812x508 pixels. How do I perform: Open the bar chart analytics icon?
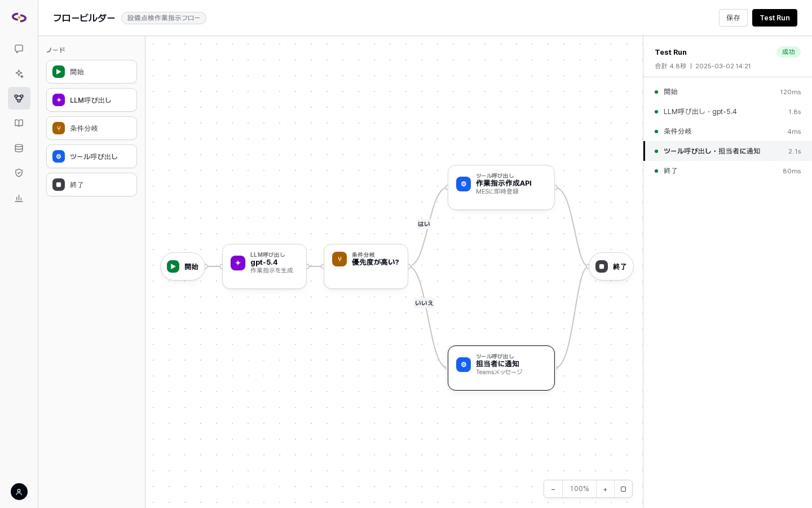[19, 198]
